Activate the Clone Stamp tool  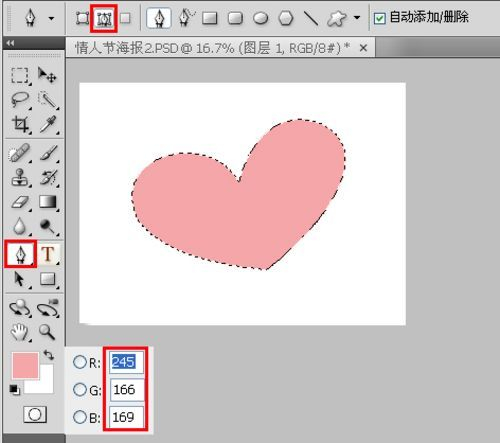pos(20,177)
